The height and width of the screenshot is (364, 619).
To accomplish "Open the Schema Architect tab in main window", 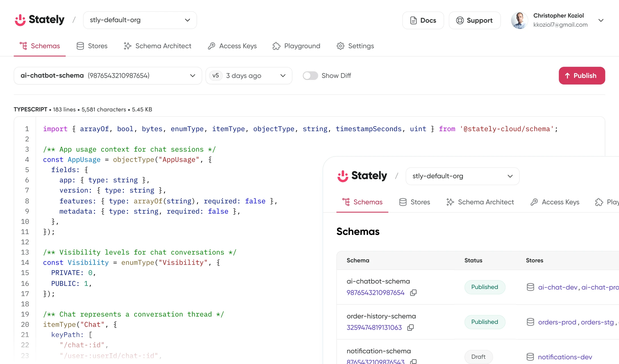I will click(157, 46).
